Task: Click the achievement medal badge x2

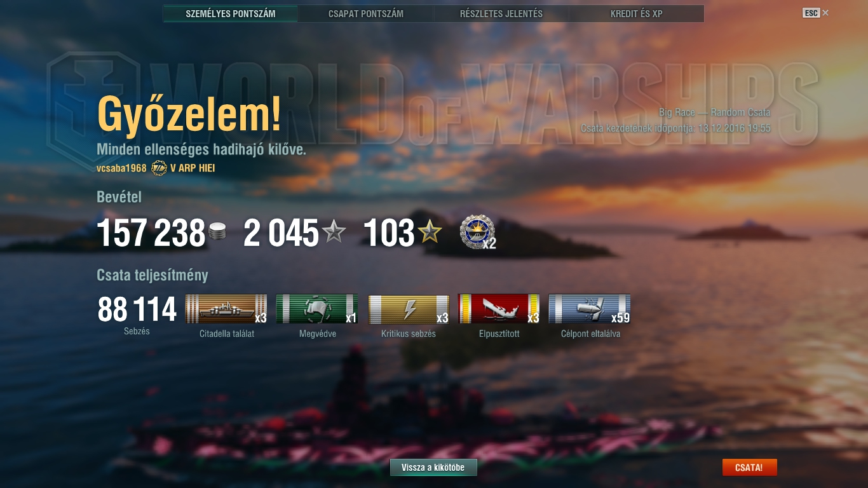Action: coord(477,232)
